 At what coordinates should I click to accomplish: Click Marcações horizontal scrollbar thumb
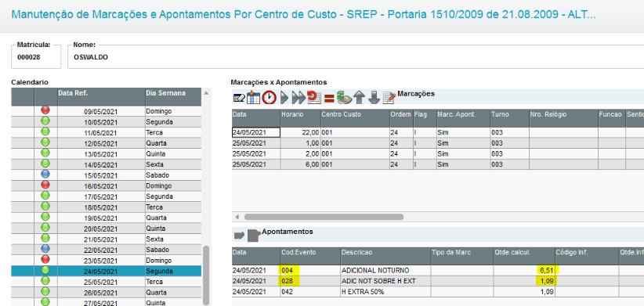click(324, 217)
